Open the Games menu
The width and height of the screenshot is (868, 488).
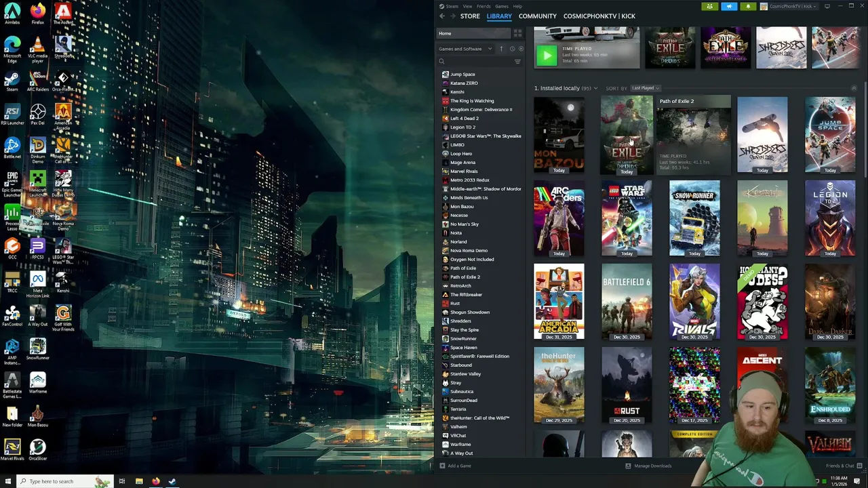pos(502,6)
